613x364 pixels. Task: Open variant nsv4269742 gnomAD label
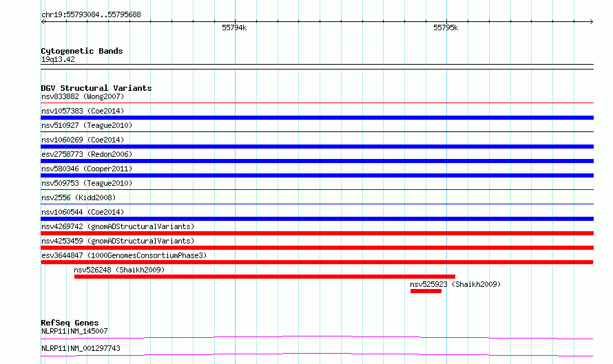(x=118, y=226)
